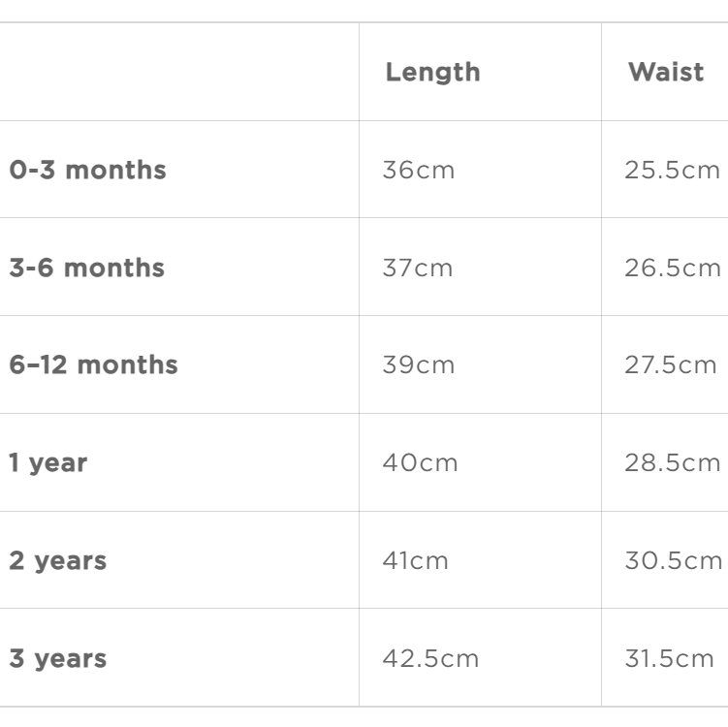Select the 1 year row label

point(48,463)
